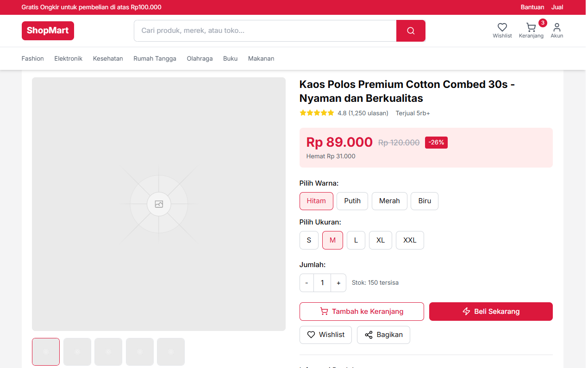Decrease quantity with the minus button

pyautogui.click(x=307, y=283)
